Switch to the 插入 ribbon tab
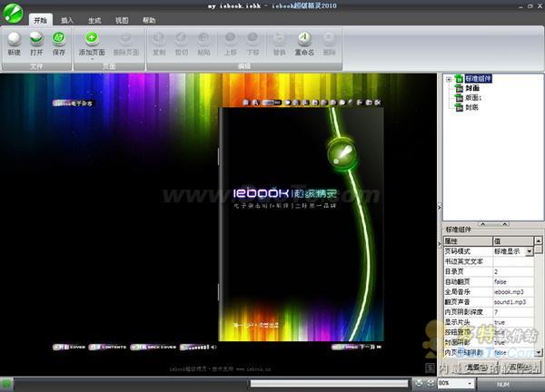Screen dimensions: 545x392 coord(67,20)
